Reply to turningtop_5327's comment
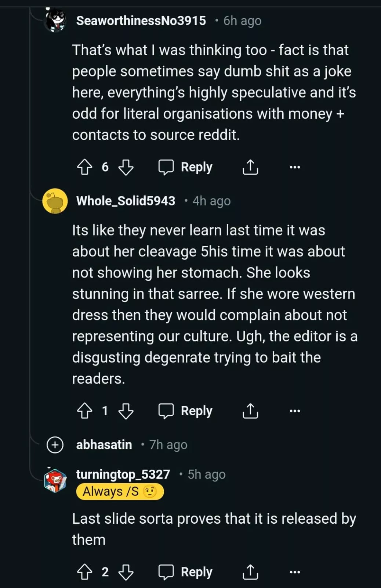 [x=185, y=572]
